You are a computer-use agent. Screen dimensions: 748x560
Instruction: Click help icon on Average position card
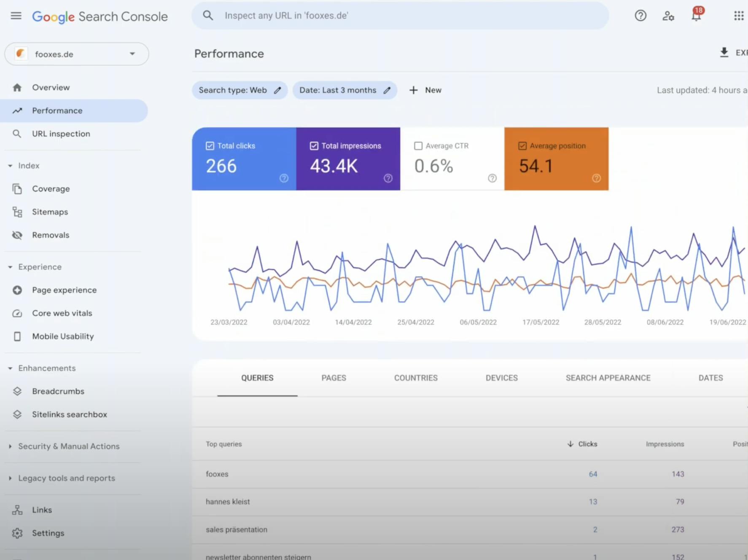(597, 178)
